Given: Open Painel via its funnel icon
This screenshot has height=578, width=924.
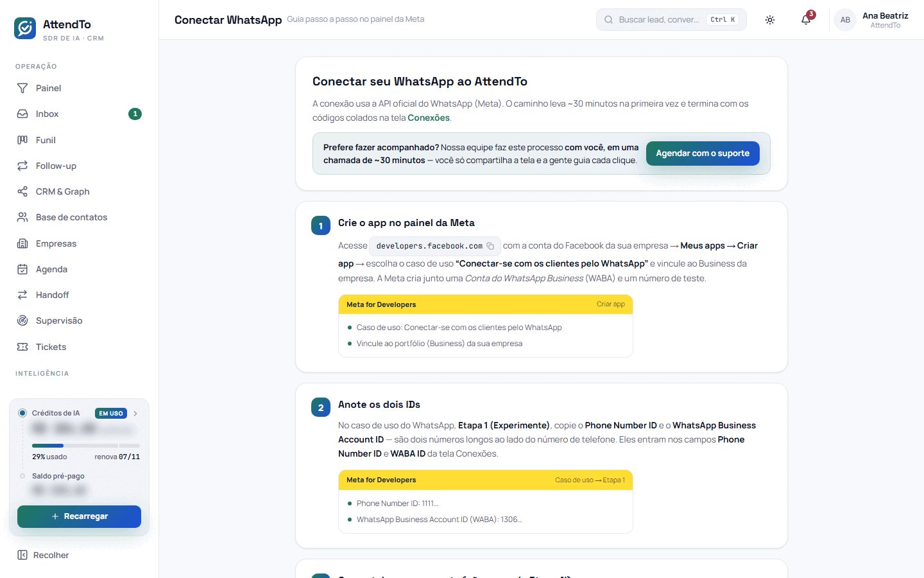Looking at the screenshot, I should coord(22,88).
